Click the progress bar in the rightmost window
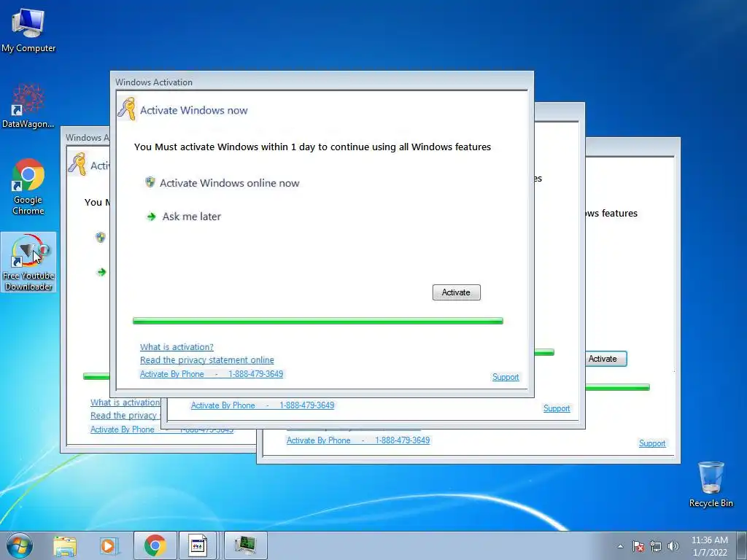The image size is (747, 560). [617, 388]
